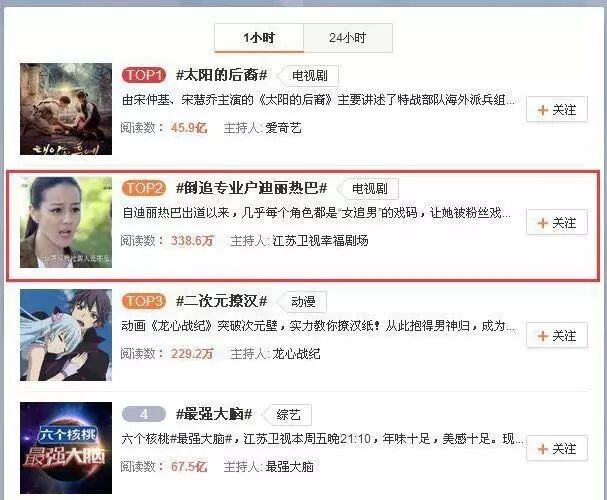Open the 二次元撩汉 anime thumbnail
This screenshot has width=607, height=500.
coord(66,335)
